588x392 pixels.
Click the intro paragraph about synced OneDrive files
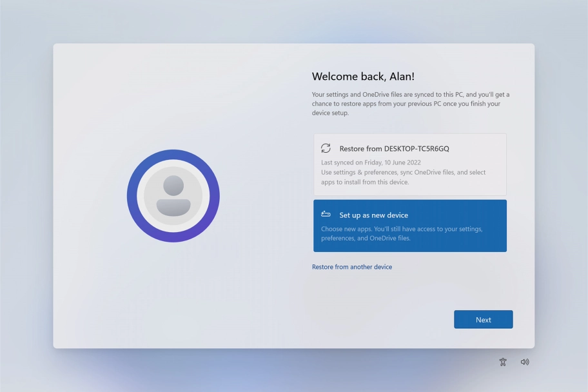[410, 103]
